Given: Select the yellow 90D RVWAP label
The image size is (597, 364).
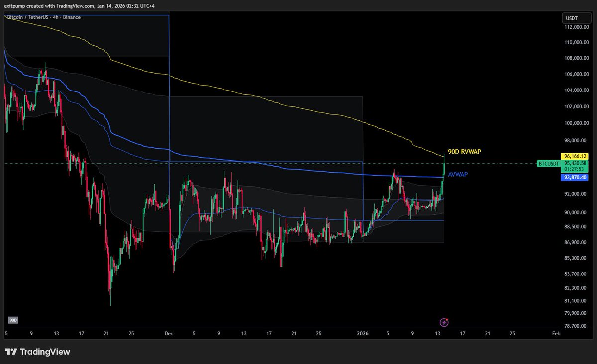Looking at the screenshot, I should coord(464,151).
